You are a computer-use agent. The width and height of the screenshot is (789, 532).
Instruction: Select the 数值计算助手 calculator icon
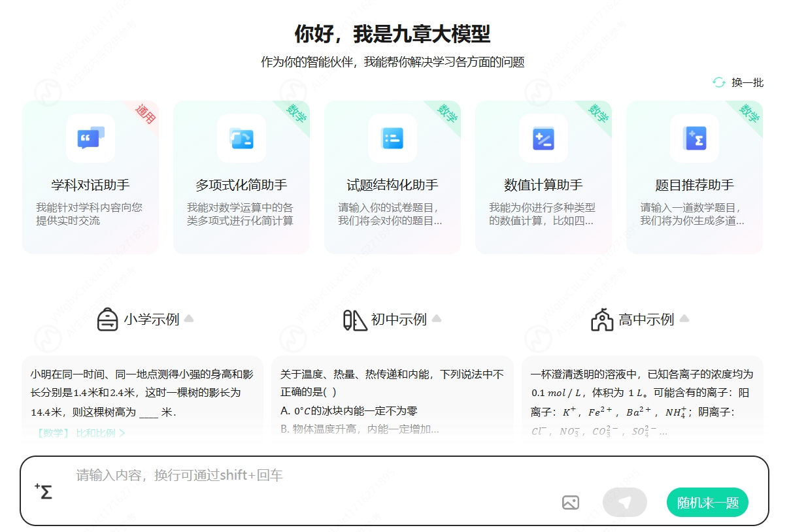click(x=543, y=139)
